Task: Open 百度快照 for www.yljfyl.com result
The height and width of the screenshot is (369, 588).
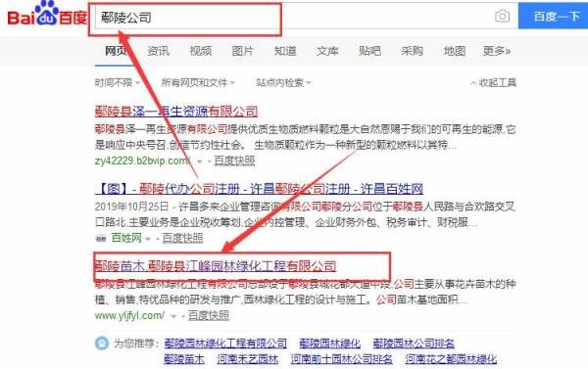Action: pyautogui.click(x=209, y=315)
